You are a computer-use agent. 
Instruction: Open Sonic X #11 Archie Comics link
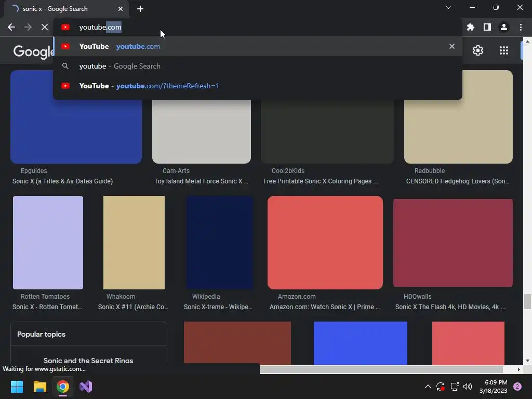(x=134, y=307)
